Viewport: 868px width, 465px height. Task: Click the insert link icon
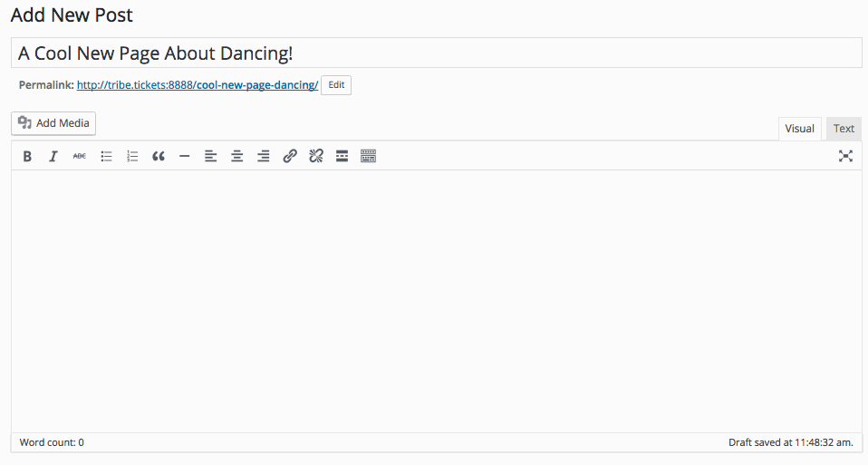(290, 156)
